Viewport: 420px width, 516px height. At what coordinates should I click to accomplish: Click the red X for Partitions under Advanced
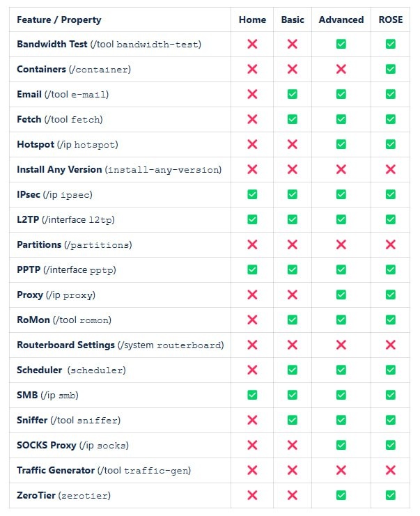(341, 244)
